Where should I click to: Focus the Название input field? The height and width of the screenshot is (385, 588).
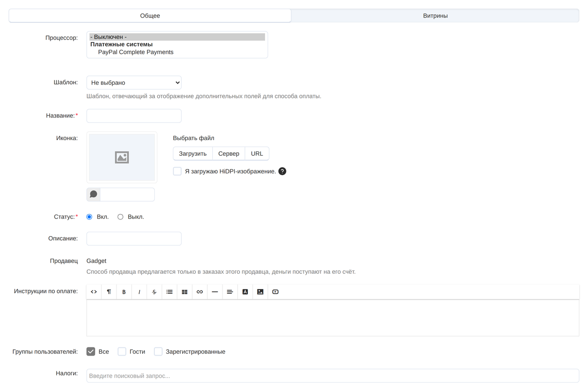tap(134, 116)
